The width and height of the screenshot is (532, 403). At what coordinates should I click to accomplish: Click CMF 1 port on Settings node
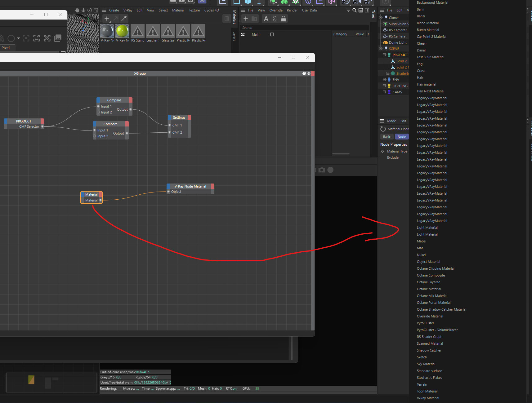pos(170,125)
